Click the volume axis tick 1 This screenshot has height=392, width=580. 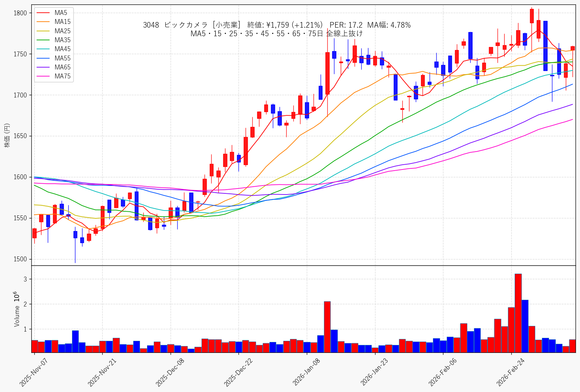[x=25, y=329]
